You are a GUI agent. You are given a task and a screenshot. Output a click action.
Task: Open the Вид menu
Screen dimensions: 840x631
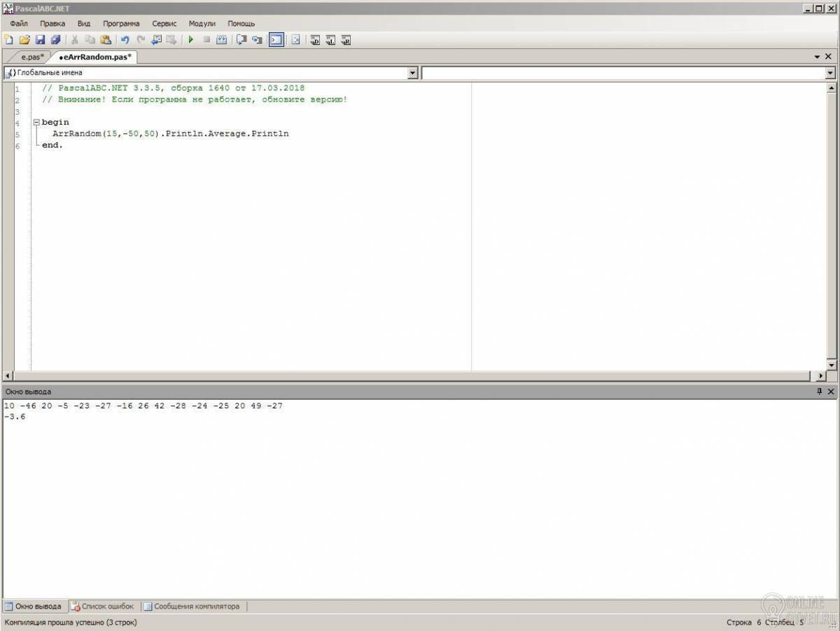(84, 23)
